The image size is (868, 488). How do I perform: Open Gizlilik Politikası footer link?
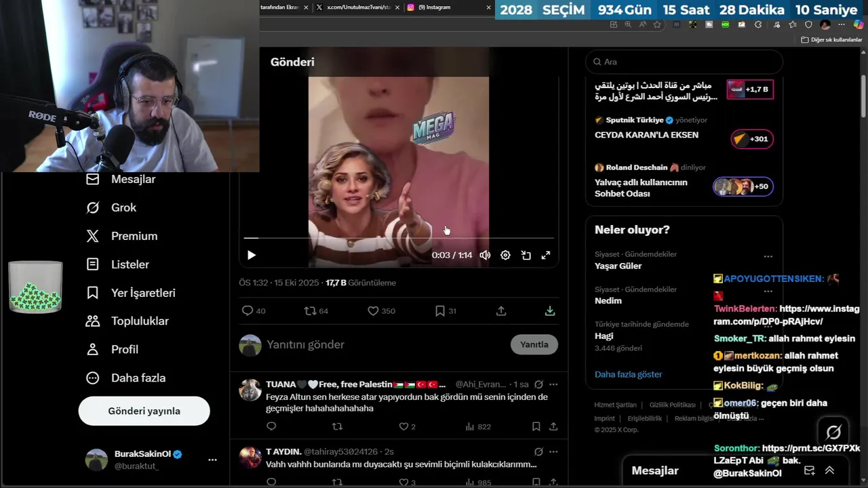tap(672, 405)
